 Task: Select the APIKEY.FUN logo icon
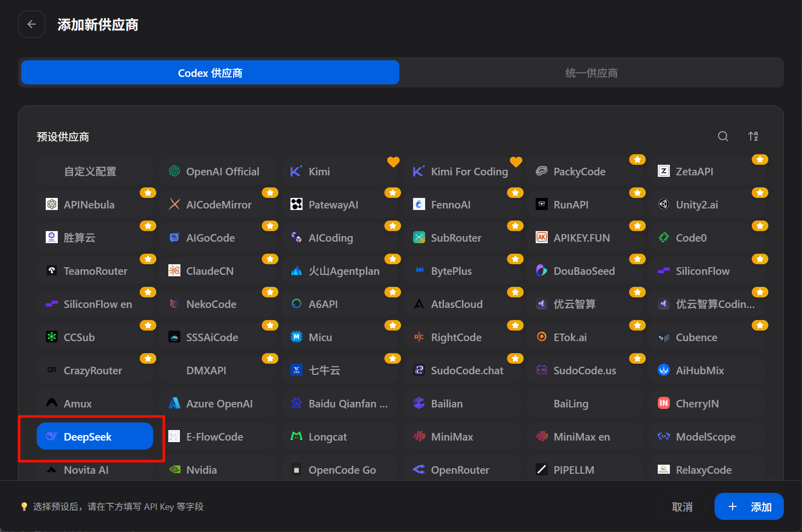pyautogui.click(x=541, y=238)
